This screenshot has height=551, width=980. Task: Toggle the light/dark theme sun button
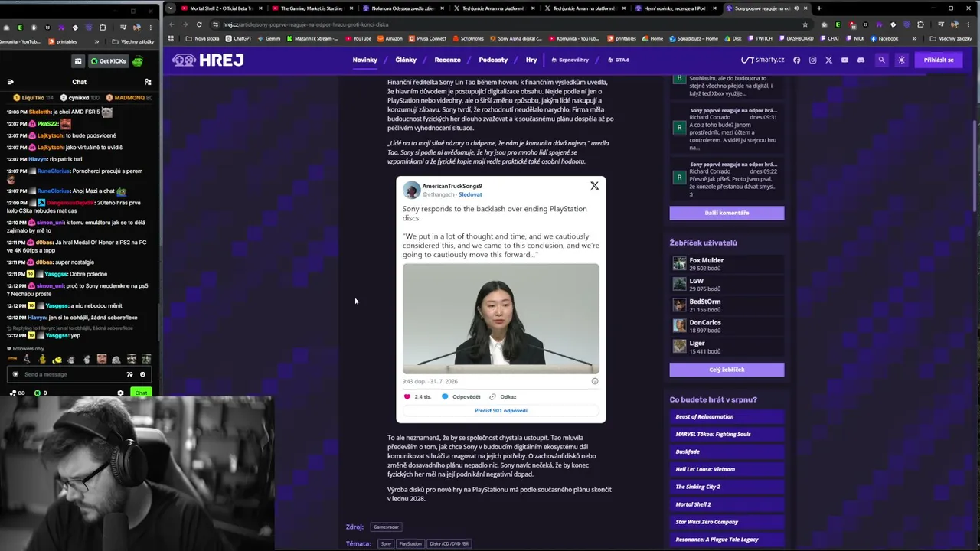(901, 60)
